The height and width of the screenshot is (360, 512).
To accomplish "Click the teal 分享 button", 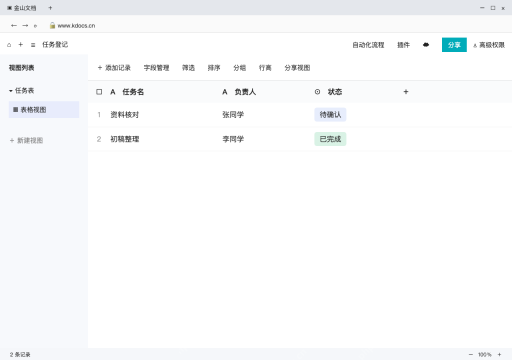I will (x=454, y=45).
